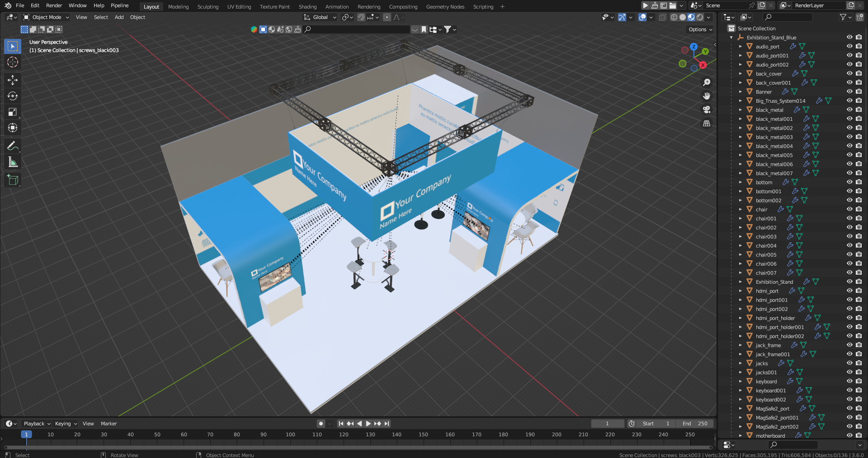Switch to solid viewport shading
Viewport: 868px width, 458px height.
[x=683, y=17]
